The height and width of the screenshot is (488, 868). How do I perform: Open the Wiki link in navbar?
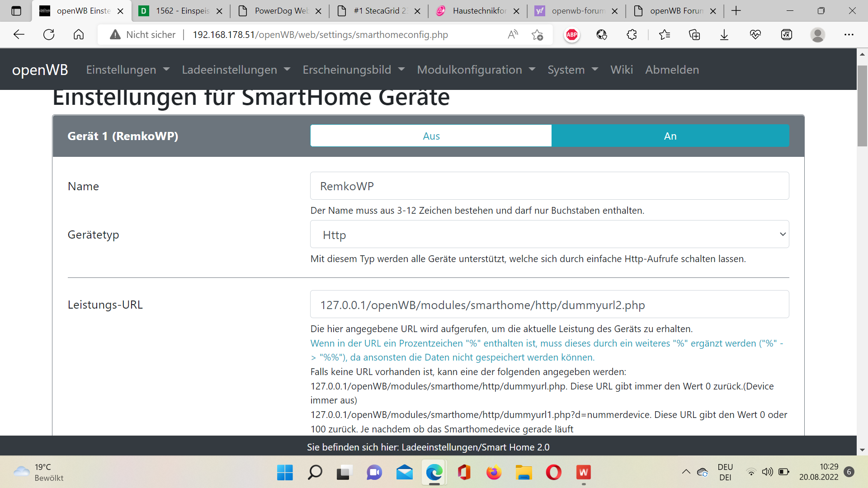621,70
